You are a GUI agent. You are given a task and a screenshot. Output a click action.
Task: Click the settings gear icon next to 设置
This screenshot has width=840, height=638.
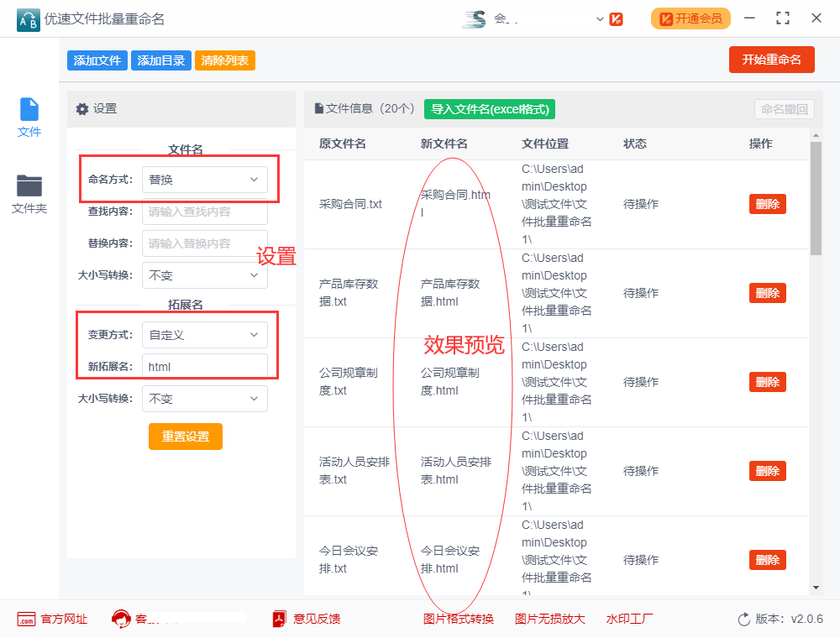point(82,109)
